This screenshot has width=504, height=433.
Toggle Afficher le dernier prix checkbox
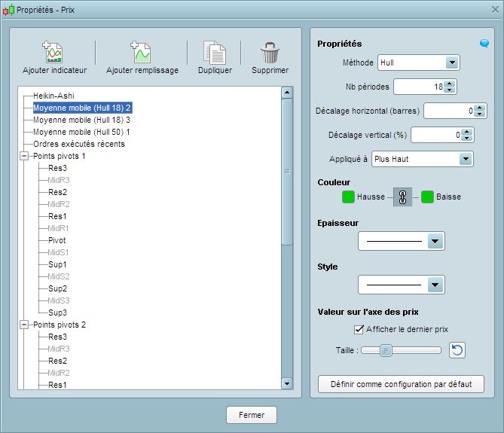[x=359, y=329]
